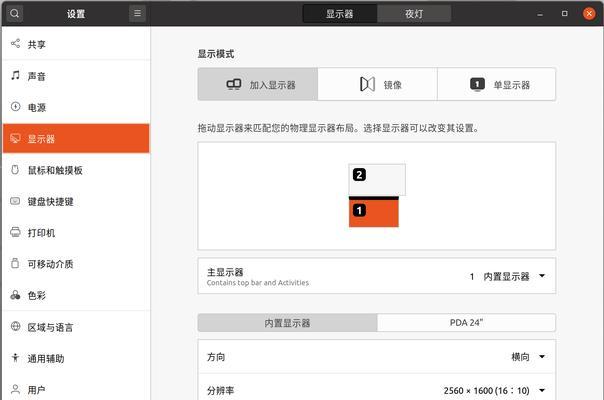Select 加入显示器 display mode
Image resolution: width=604 pixels, height=400 pixels.
coord(258,84)
